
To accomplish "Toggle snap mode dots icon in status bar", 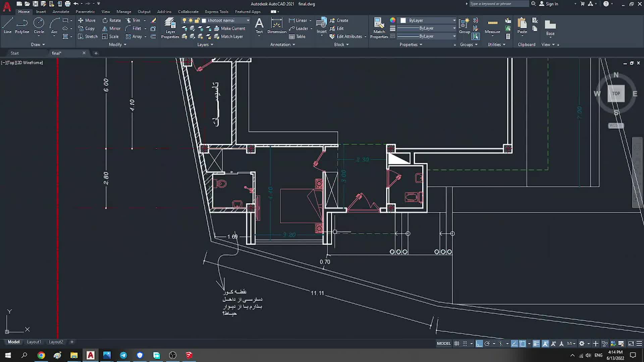I will (x=465, y=344).
